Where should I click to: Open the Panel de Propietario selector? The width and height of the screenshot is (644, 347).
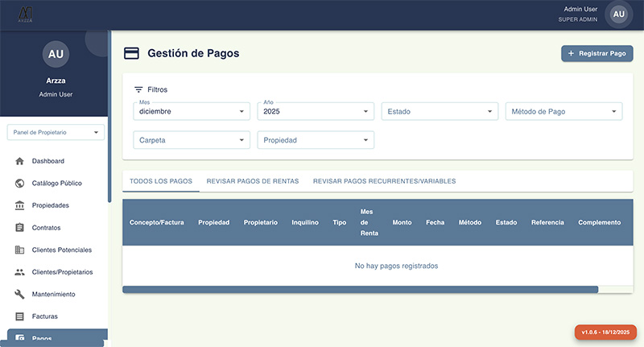click(56, 132)
